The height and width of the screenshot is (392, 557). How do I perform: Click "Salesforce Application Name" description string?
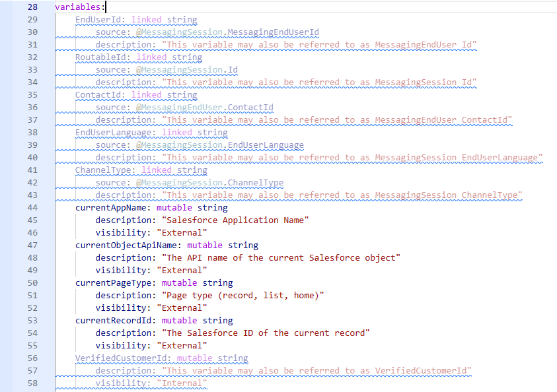tap(235, 220)
